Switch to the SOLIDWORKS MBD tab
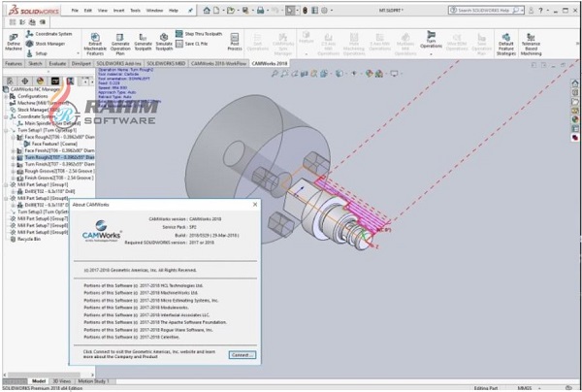Viewport: 582px width, 392px height. (x=166, y=63)
